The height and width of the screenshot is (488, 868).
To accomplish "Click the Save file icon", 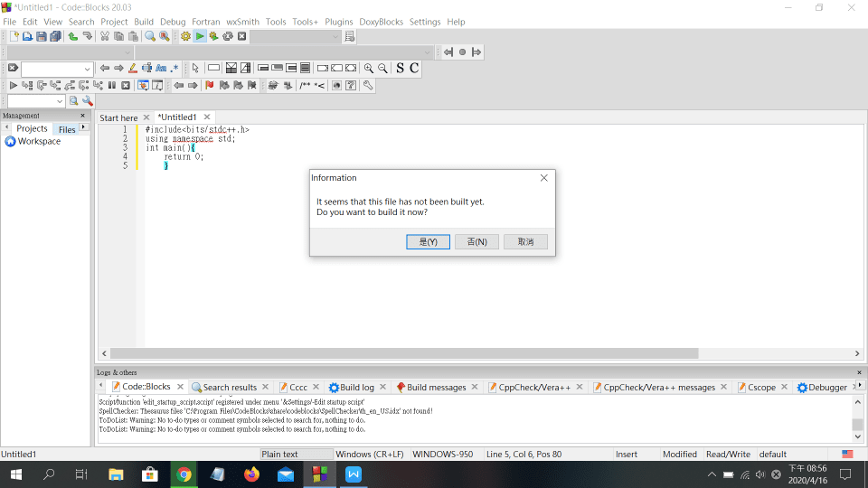I will click(x=42, y=37).
